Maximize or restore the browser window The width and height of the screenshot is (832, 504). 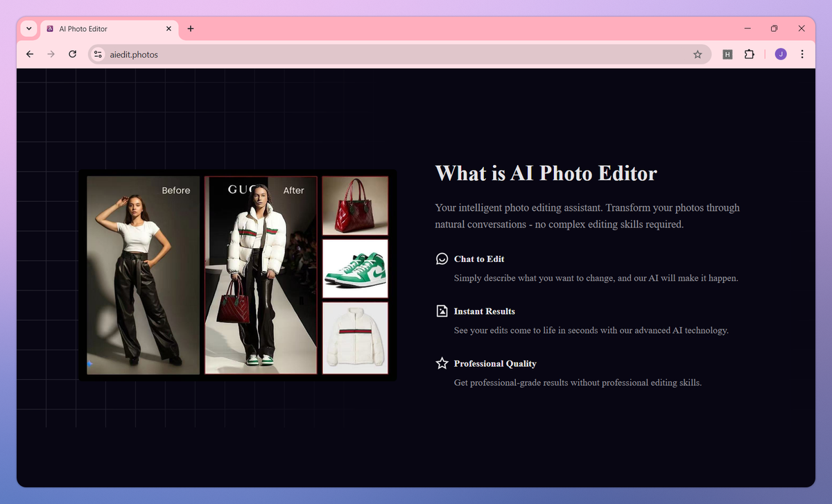click(x=774, y=28)
